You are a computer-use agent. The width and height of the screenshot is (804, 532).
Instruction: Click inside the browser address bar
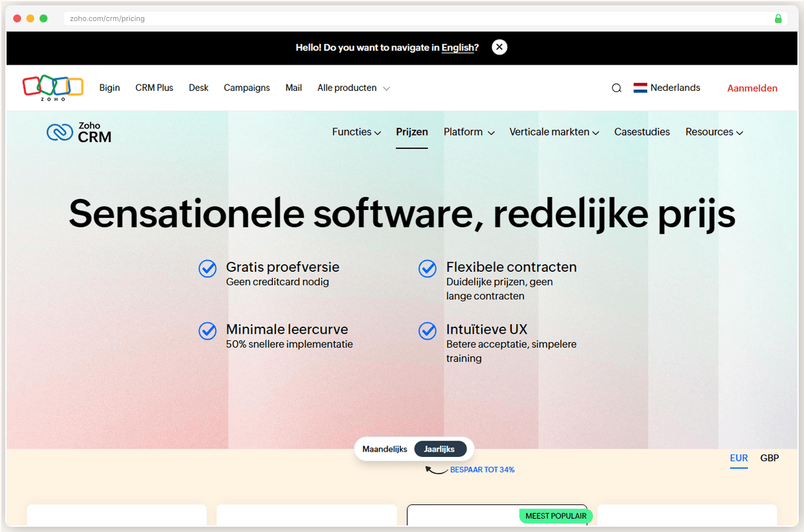click(x=264, y=18)
